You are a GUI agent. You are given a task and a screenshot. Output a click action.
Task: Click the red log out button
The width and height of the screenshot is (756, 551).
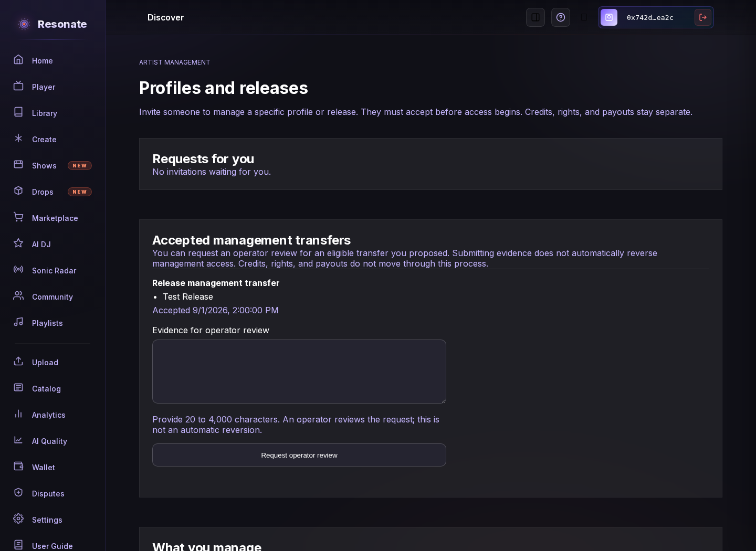[x=703, y=17]
